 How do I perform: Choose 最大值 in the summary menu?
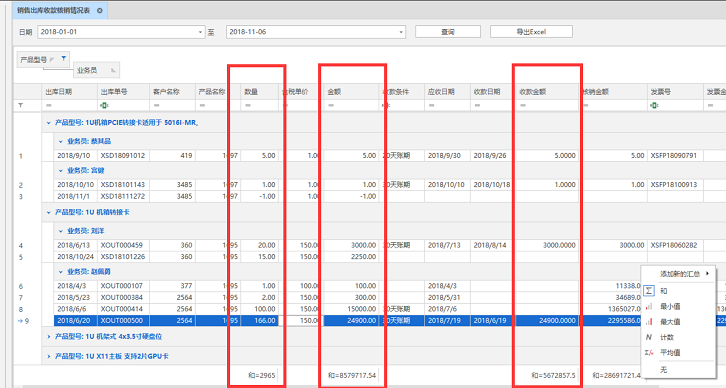[677, 322]
